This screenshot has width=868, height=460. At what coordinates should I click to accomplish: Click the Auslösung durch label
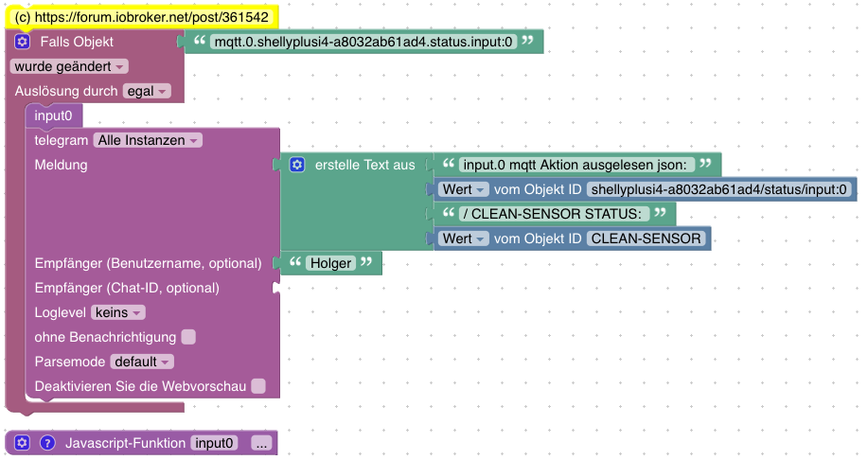[66, 91]
